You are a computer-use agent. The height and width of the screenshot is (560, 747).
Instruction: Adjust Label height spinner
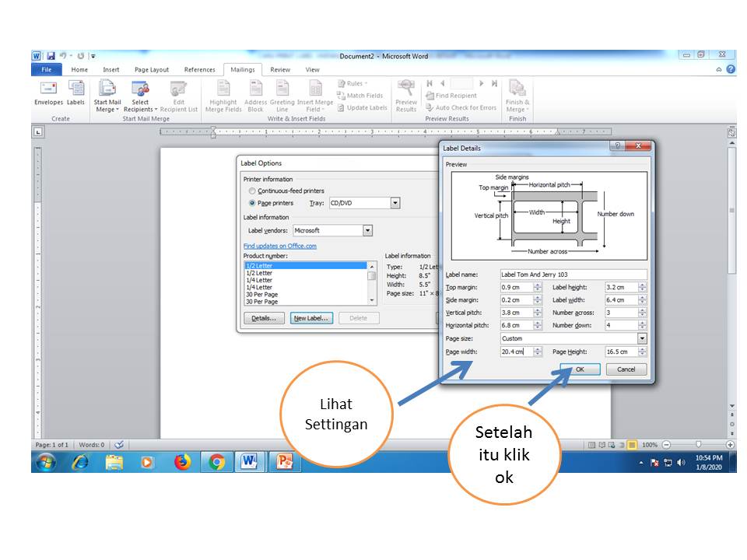[643, 287]
